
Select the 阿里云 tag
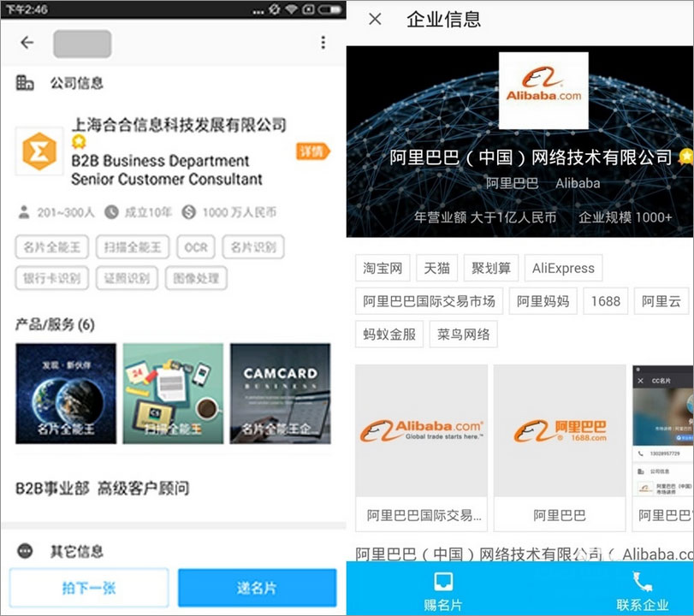click(x=661, y=301)
